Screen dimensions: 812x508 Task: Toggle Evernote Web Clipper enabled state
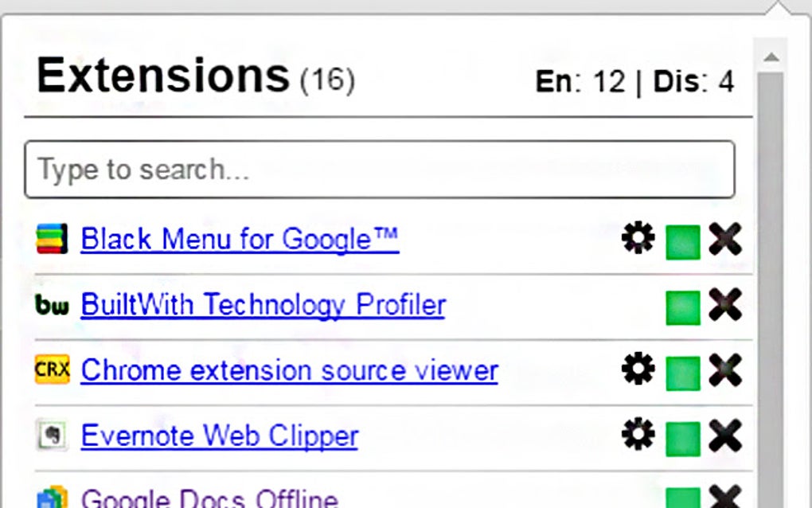[x=683, y=438]
